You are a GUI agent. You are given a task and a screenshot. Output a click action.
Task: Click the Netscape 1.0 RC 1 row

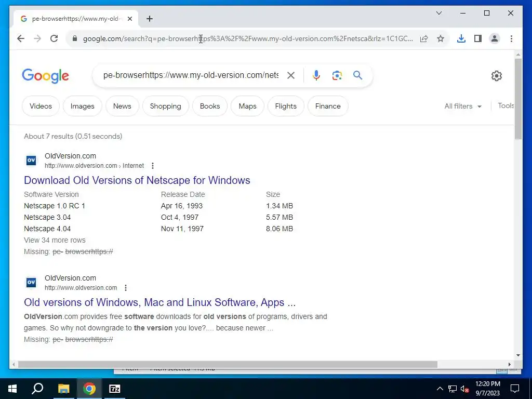[x=158, y=206]
